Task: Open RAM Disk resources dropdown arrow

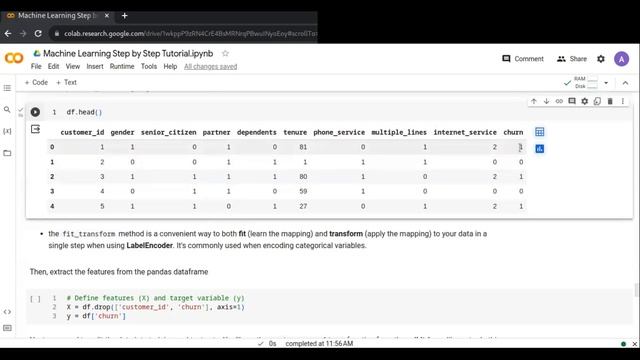Action: [x=606, y=83]
